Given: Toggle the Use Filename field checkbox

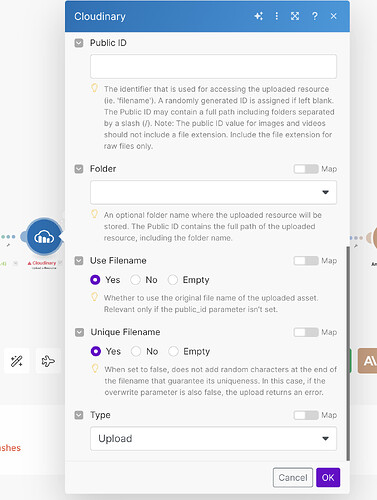Looking at the screenshot, I should [x=79, y=261].
